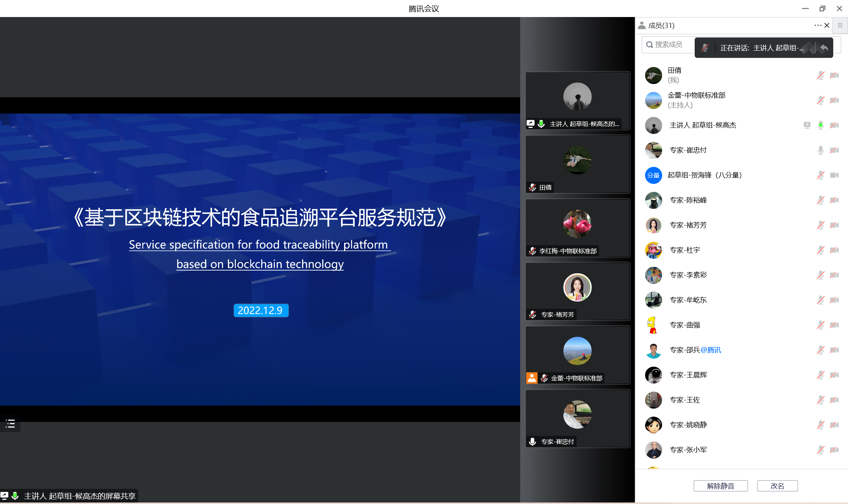Click the camera icon for 起草组-贺海锋（八分量）
Viewport: 848px width, 504px height.
tap(834, 175)
